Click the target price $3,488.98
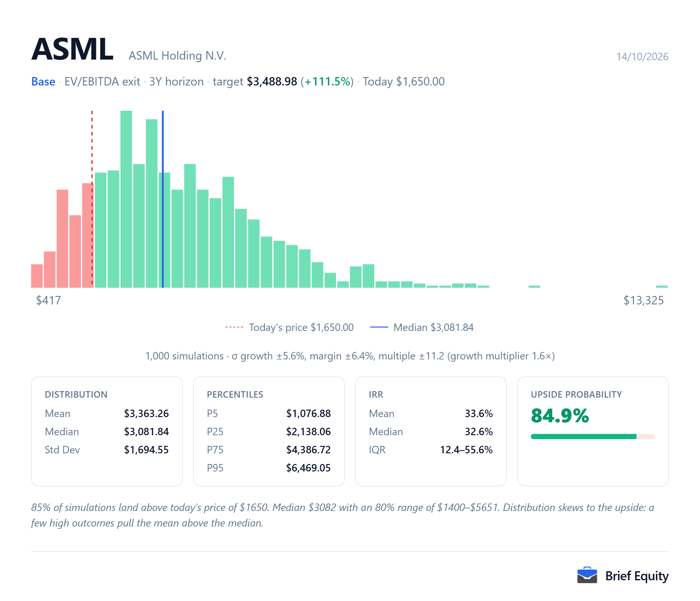This screenshot has height=601, width=700. pos(272,81)
